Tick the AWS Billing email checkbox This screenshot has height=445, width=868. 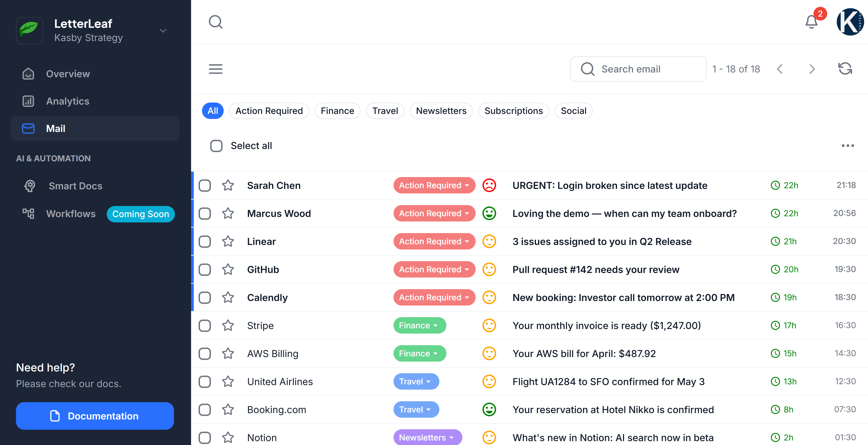[x=205, y=353]
